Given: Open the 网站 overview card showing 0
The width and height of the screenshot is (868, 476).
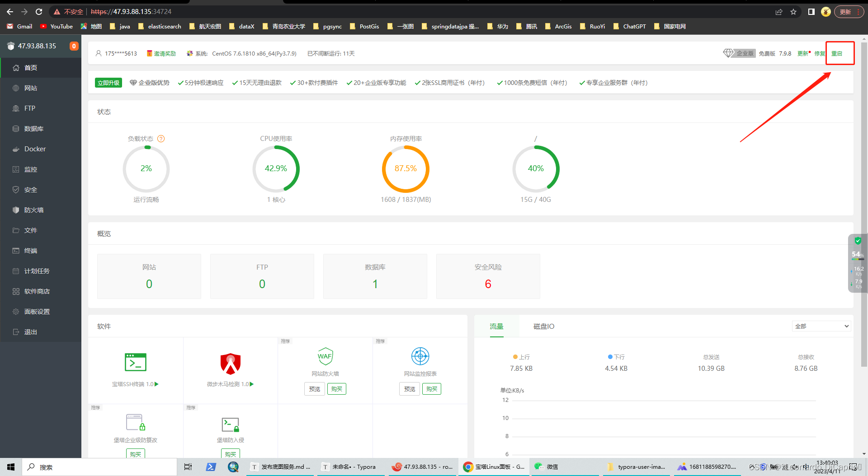Looking at the screenshot, I should (149, 276).
